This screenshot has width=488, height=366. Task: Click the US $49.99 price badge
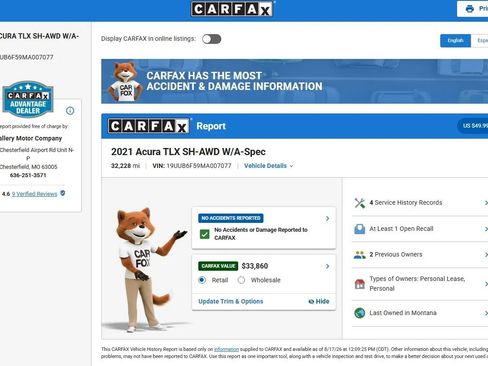473,126
